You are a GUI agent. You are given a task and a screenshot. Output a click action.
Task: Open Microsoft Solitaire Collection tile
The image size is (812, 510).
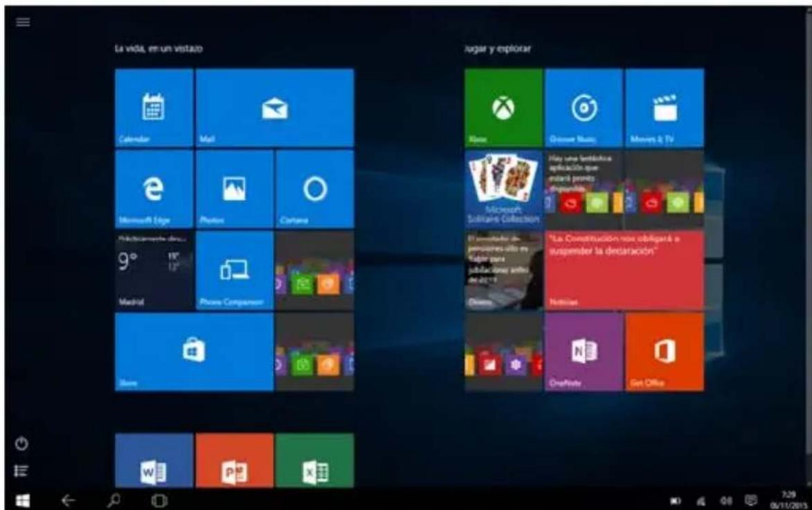pos(503,188)
